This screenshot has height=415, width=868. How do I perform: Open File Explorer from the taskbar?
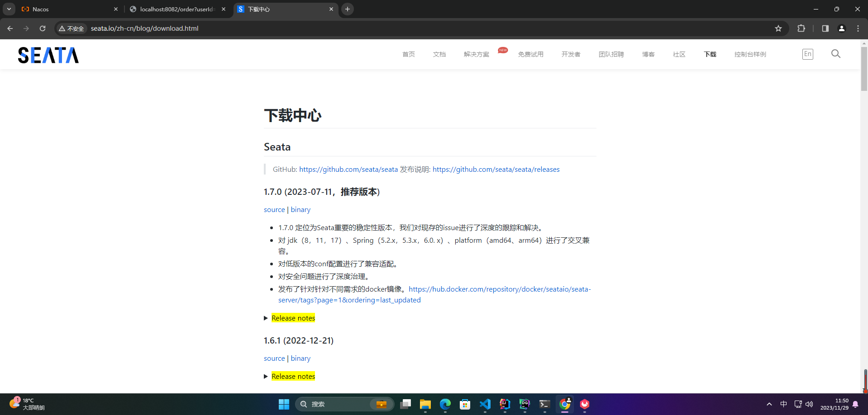425,404
